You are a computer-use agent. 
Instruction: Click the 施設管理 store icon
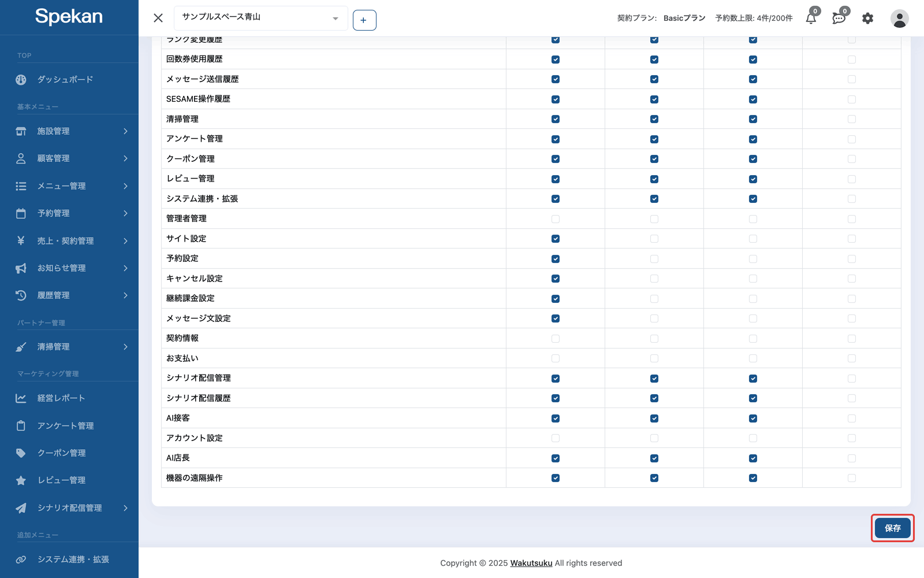[x=21, y=131]
